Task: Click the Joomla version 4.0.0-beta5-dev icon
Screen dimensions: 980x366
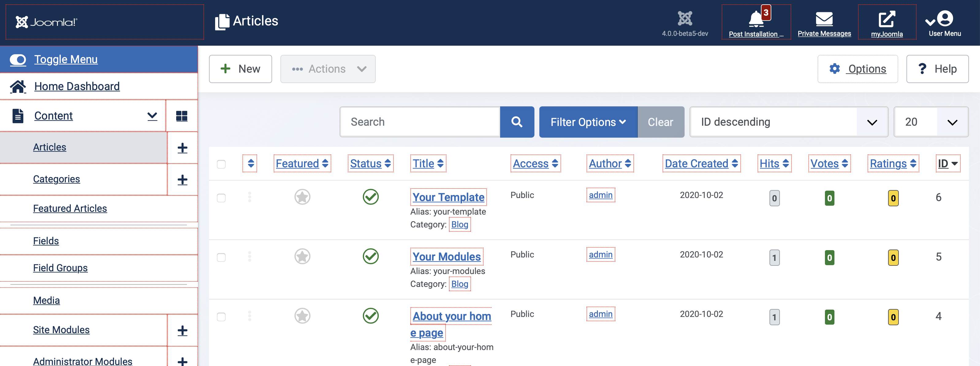Action: coord(685,18)
